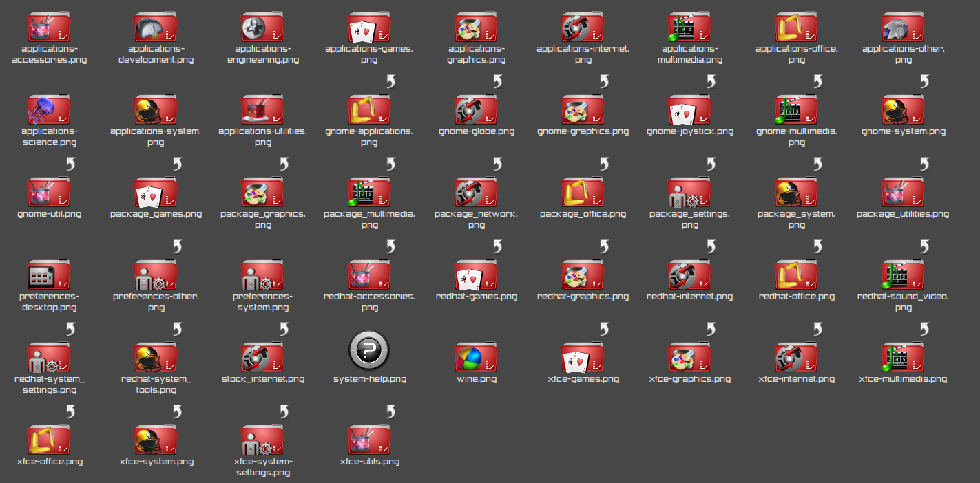The image size is (980, 483).
Task: Click the 'stock_internet.png' file name
Action: 262,379
